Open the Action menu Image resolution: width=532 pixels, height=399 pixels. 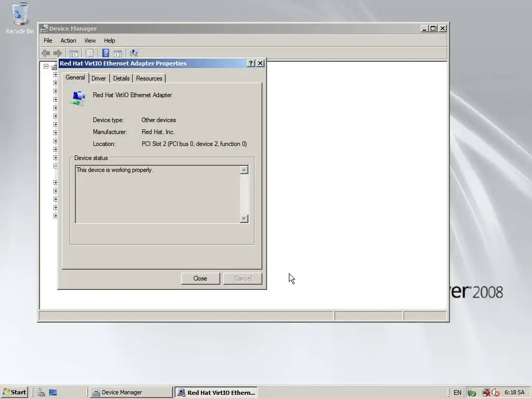pos(68,41)
